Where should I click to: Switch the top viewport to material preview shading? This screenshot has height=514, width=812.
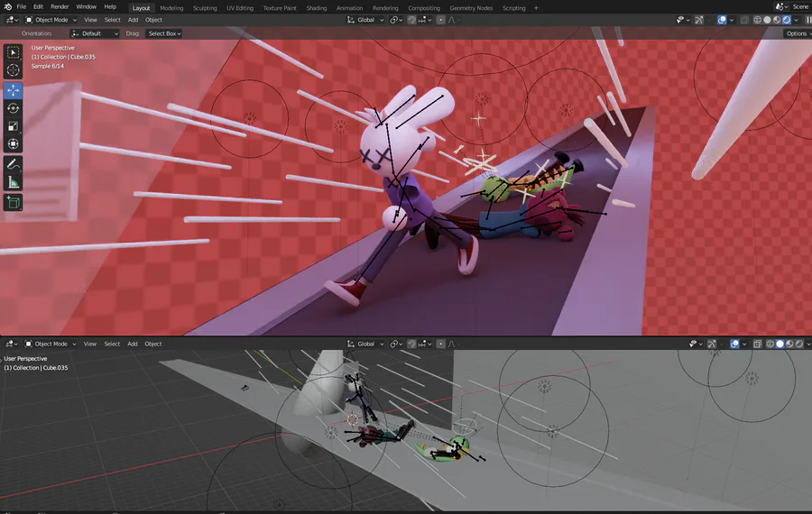point(777,20)
